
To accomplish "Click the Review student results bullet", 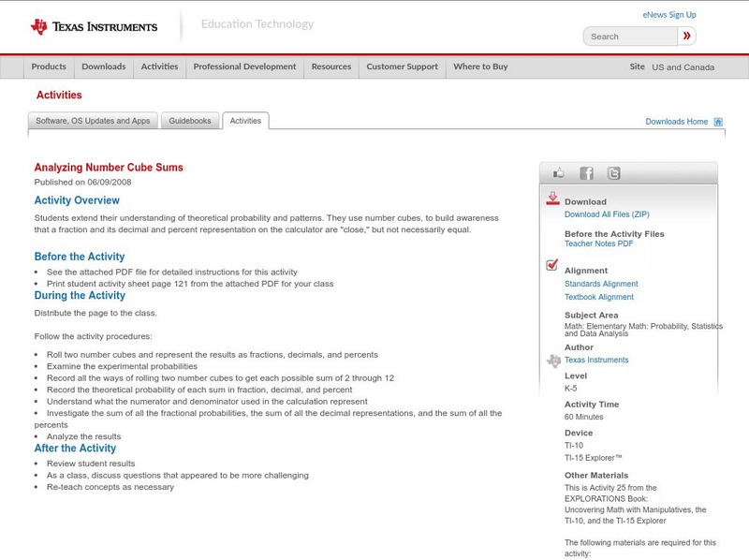I will pyautogui.click(x=91, y=464).
